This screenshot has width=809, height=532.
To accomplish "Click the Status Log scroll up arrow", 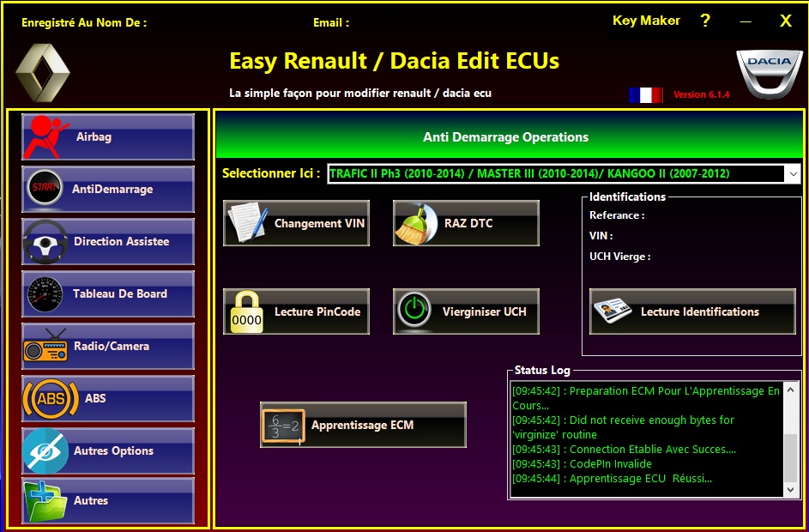I will (790, 390).
